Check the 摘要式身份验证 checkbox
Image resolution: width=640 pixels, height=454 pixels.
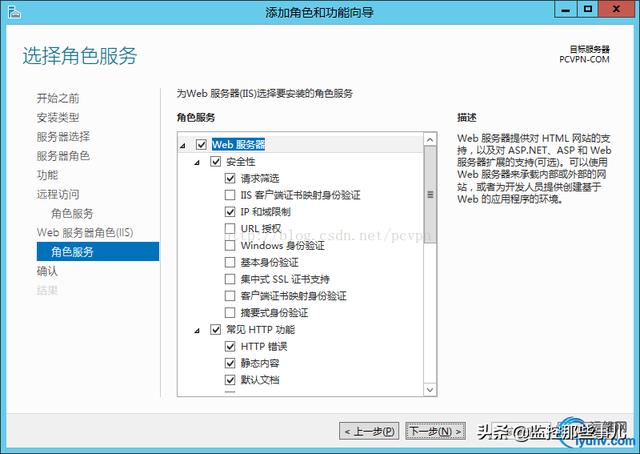click(230, 313)
